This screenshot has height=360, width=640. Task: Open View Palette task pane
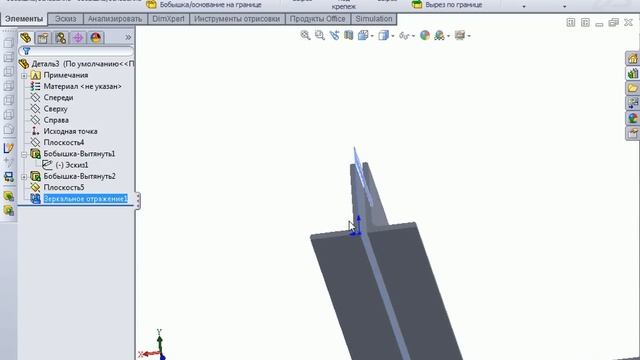pyautogui.click(x=633, y=103)
